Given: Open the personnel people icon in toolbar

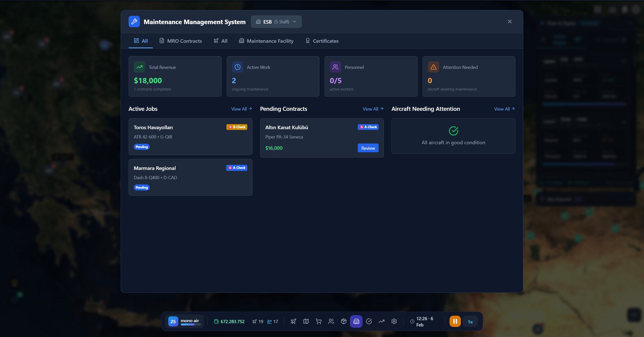Looking at the screenshot, I should point(331,322).
